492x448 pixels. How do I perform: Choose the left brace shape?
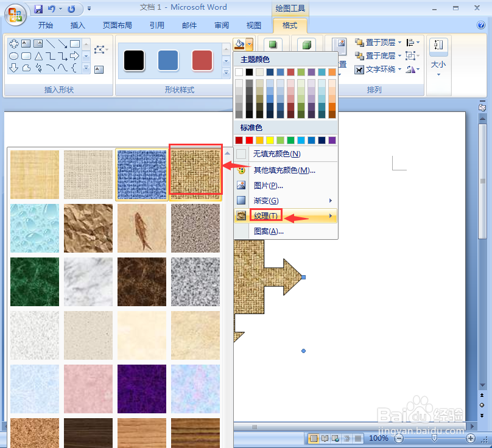coord(74,68)
